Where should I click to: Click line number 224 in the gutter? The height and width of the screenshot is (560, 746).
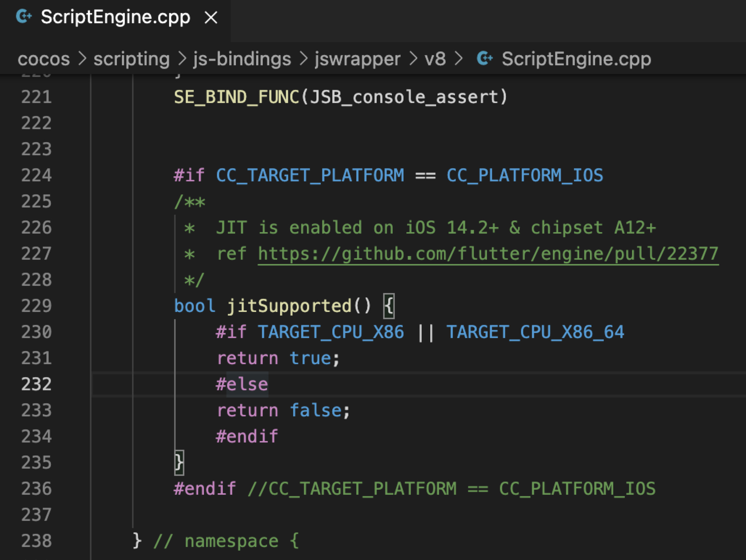point(36,175)
